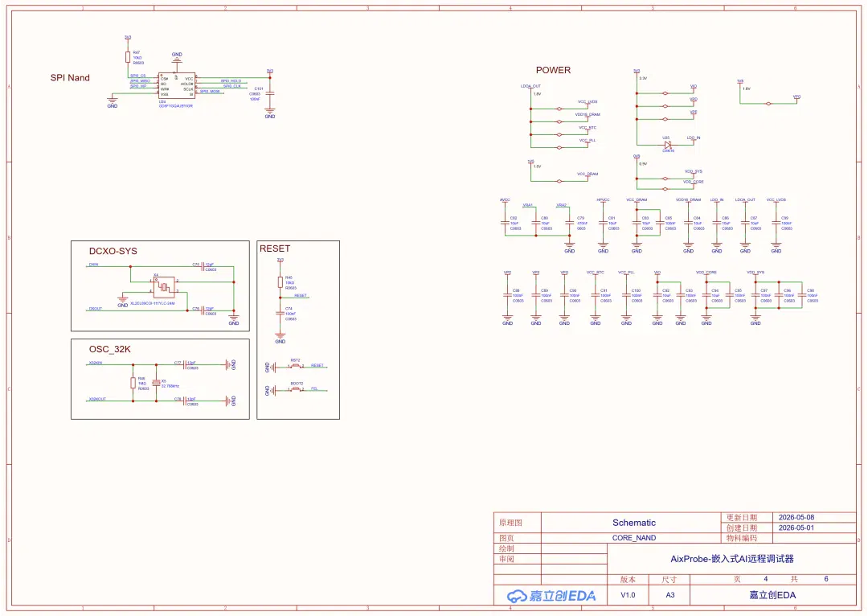The image size is (868, 616).
Task: Click the R47 pull-up resistor symbol
Action: pos(128,57)
